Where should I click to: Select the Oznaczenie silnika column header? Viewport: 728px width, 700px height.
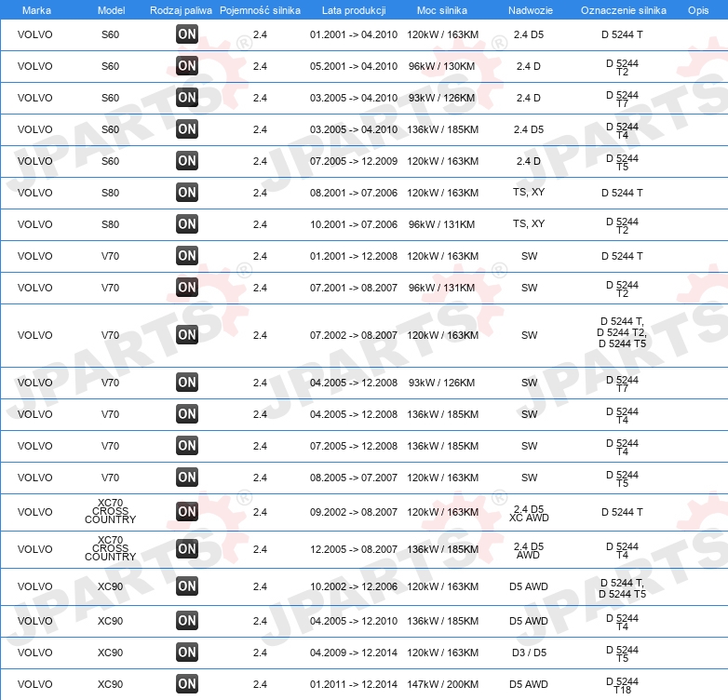pyautogui.click(x=623, y=10)
